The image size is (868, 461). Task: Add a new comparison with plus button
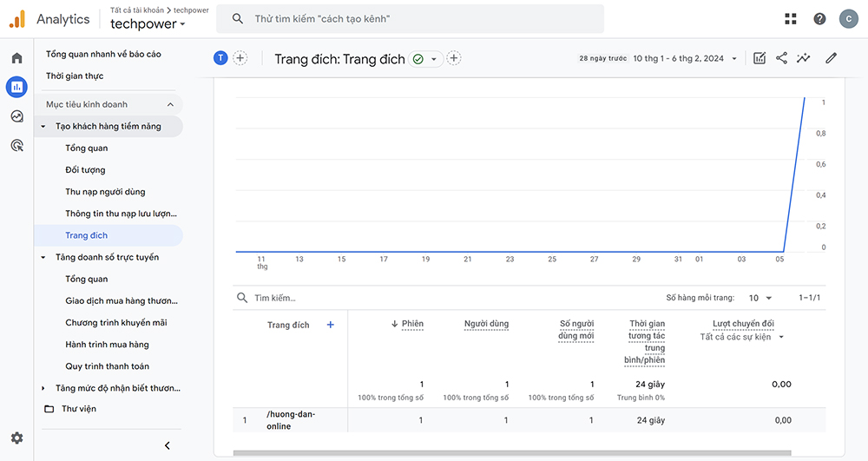pyautogui.click(x=240, y=58)
